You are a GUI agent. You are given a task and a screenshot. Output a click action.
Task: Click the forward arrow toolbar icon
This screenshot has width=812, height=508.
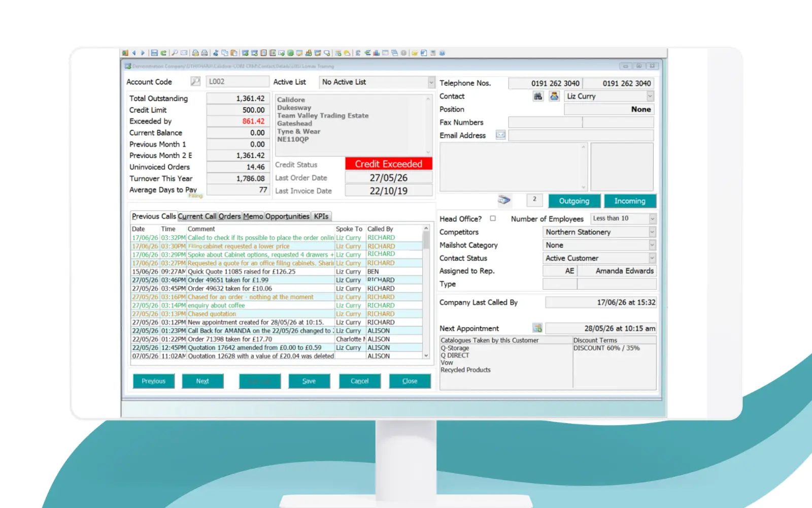[x=143, y=53]
